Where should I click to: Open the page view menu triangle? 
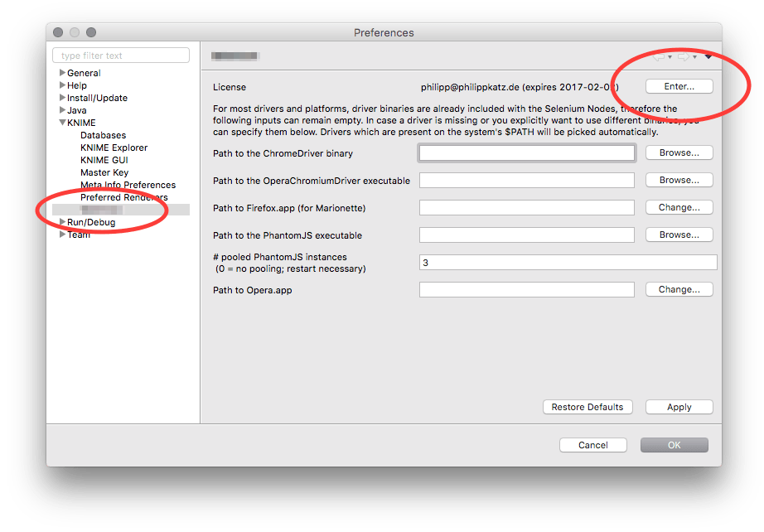pyautogui.click(x=708, y=57)
